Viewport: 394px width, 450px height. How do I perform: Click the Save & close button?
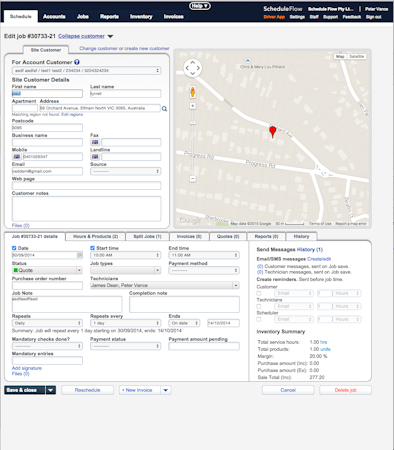pyautogui.click(x=25, y=390)
